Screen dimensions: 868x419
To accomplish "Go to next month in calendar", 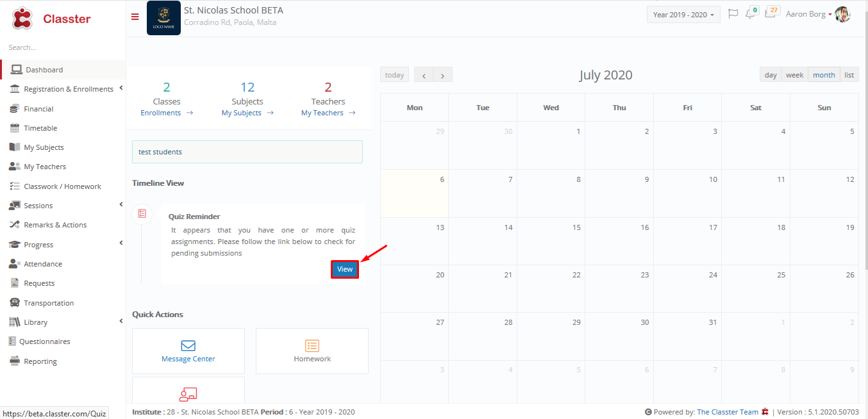I will [443, 75].
